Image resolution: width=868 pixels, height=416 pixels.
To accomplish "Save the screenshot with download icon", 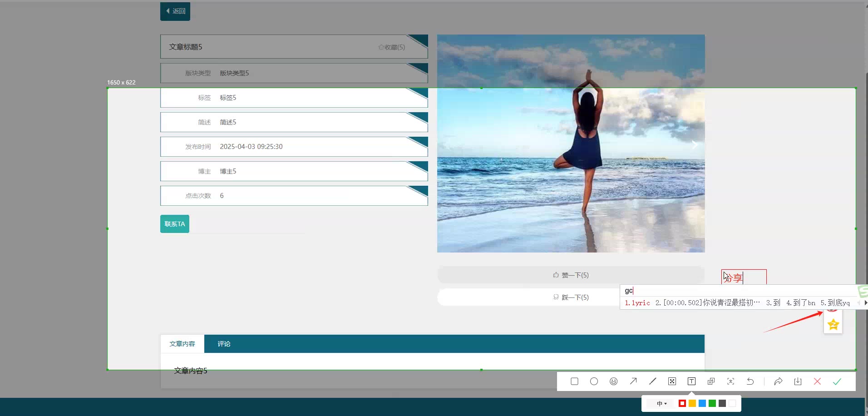I will tap(798, 381).
